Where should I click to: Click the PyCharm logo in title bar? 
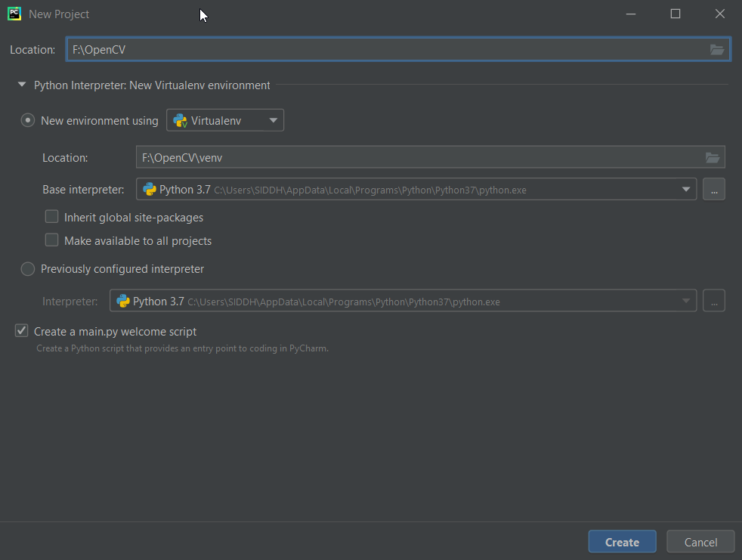14,14
